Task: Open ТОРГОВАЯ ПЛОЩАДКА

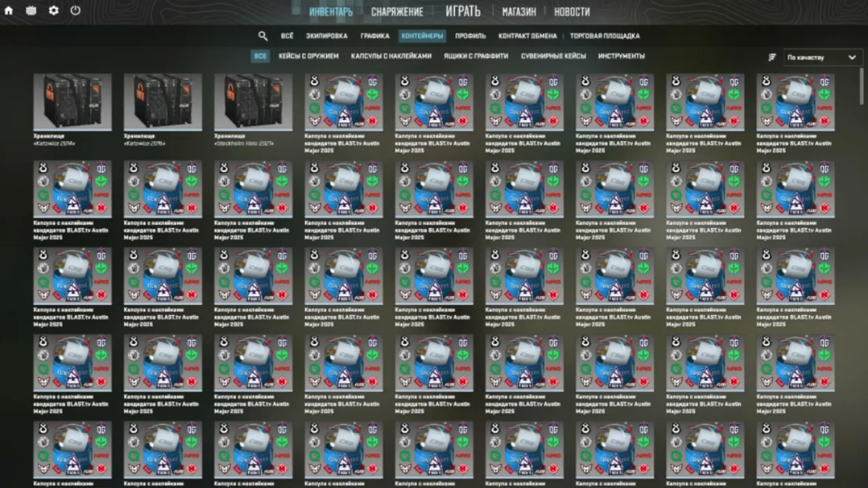Action: pyautogui.click(x=605, y=36)
